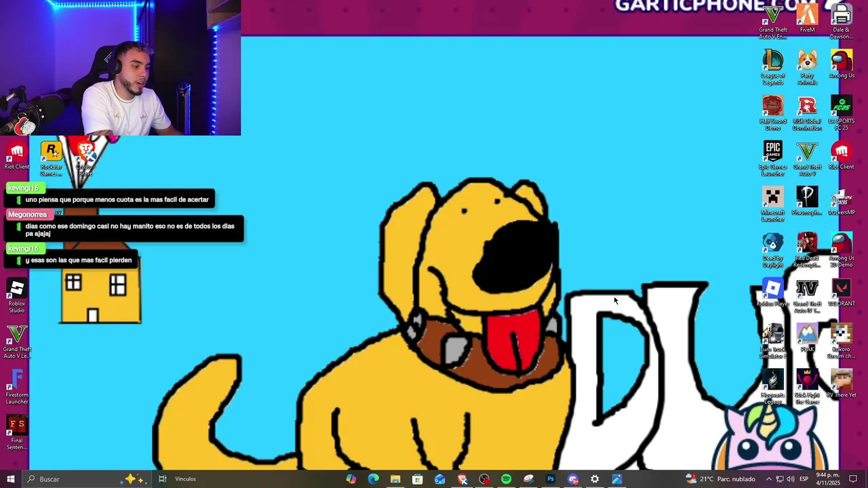Launch the VALORANT desktop icon

[841, 292]
